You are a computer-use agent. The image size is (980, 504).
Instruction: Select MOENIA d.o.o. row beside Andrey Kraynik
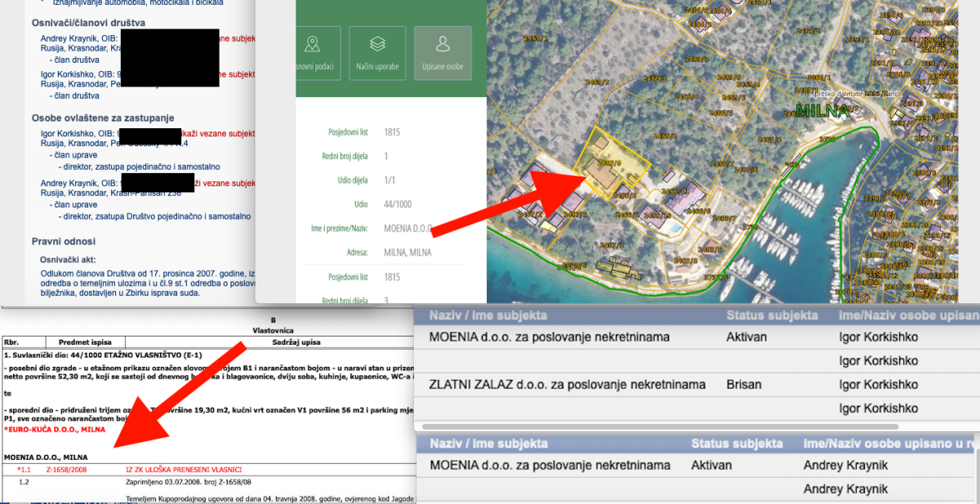click(x=549, y=466)
